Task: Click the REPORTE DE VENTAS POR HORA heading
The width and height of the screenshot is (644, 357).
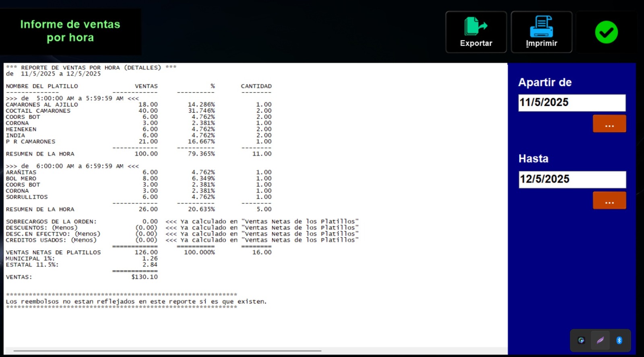Action: tap(91, 68)
